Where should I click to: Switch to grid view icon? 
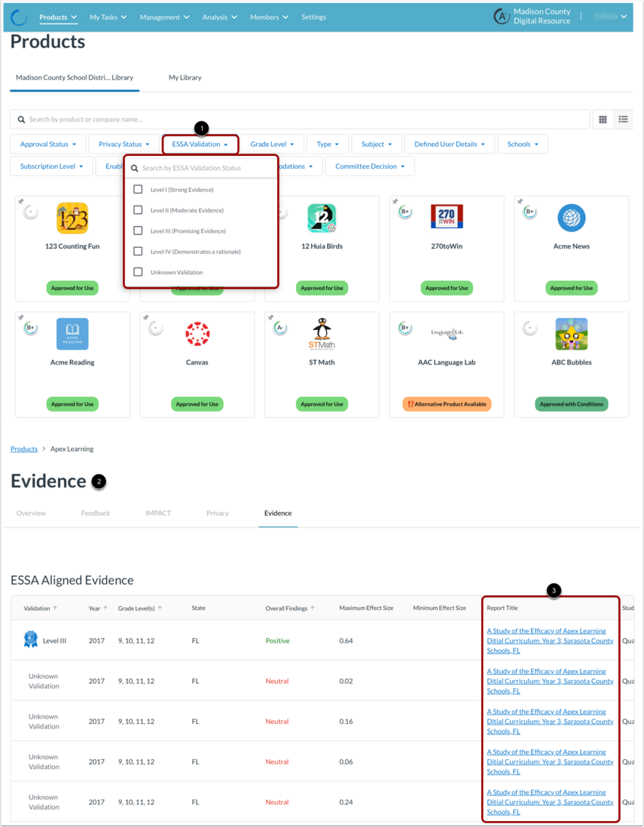click(x=603, y=120)
